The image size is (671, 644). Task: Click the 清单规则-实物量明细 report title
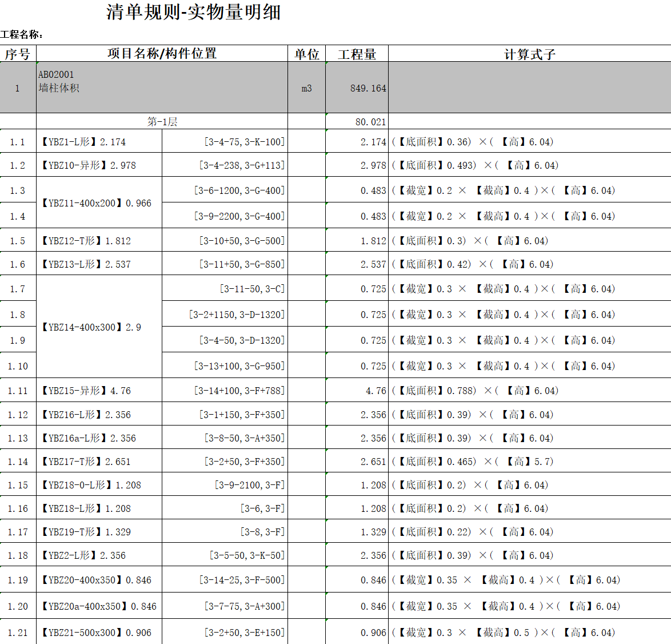pos(193,13)
